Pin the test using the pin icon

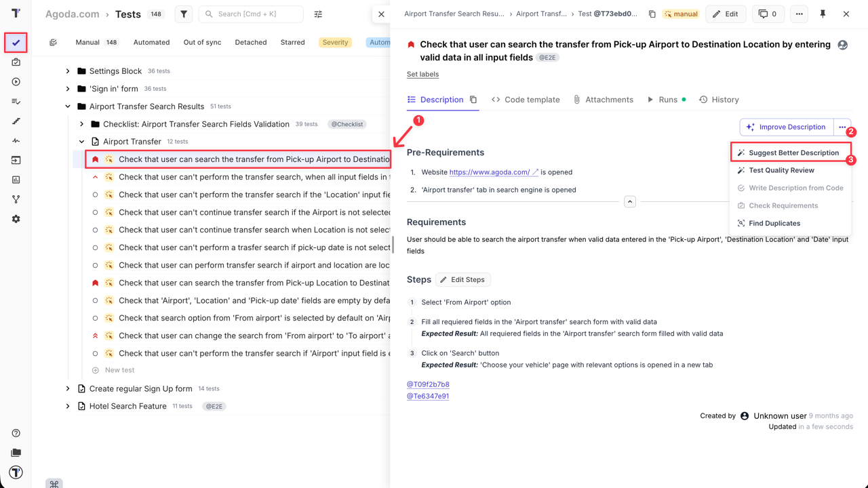click(823, 14)
